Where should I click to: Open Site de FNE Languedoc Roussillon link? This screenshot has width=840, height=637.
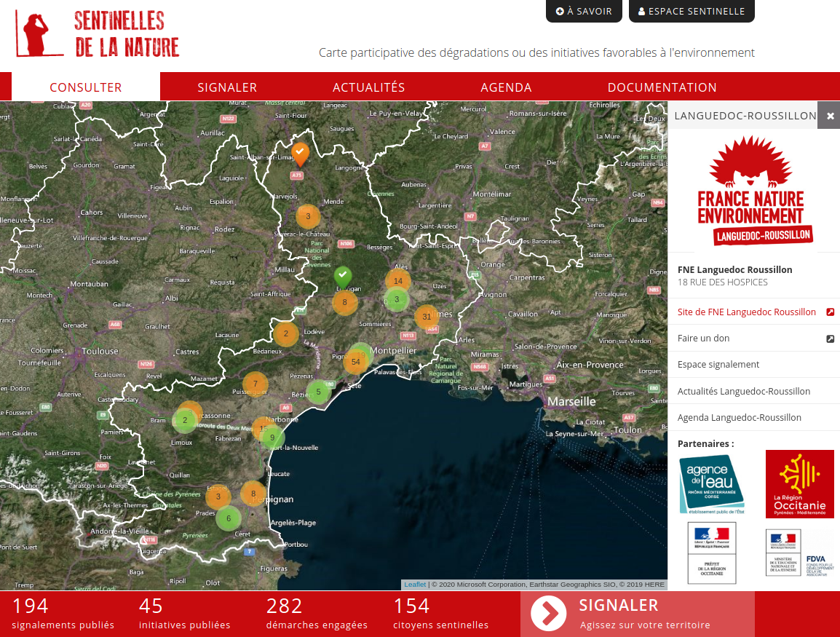tap(746, 312)
